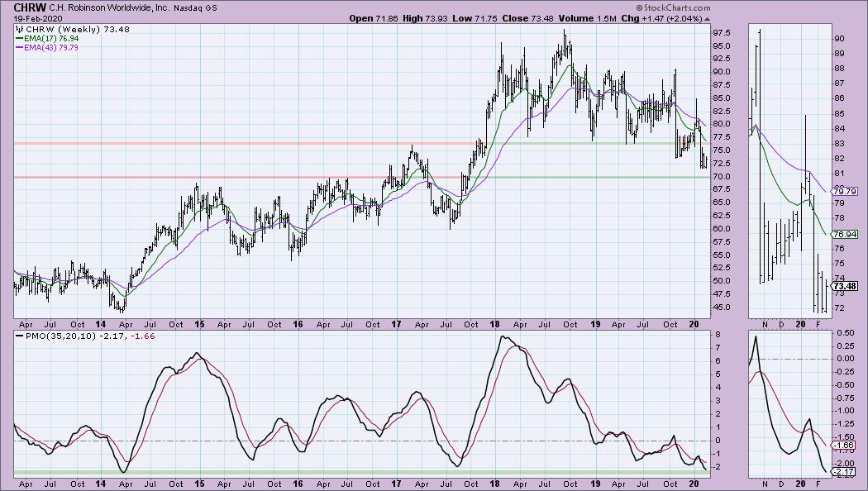Click the Chg +1.47 (+2.04%) value

coord(661,18)
